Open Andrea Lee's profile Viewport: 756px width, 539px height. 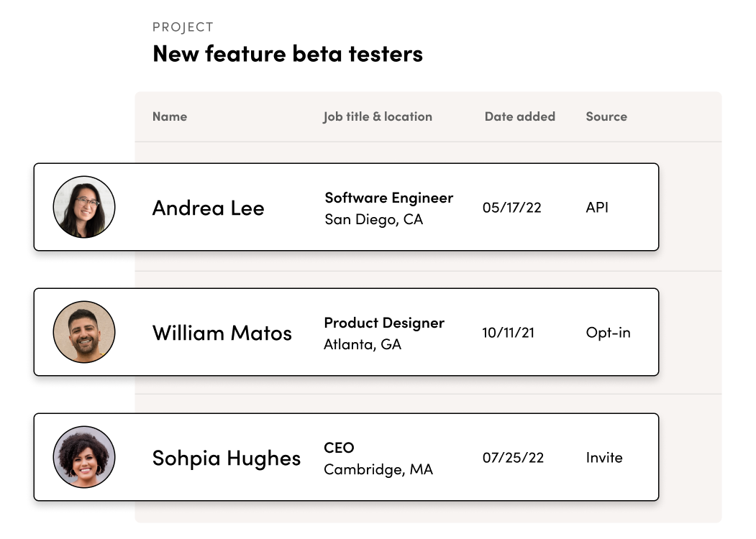point(208,208)
